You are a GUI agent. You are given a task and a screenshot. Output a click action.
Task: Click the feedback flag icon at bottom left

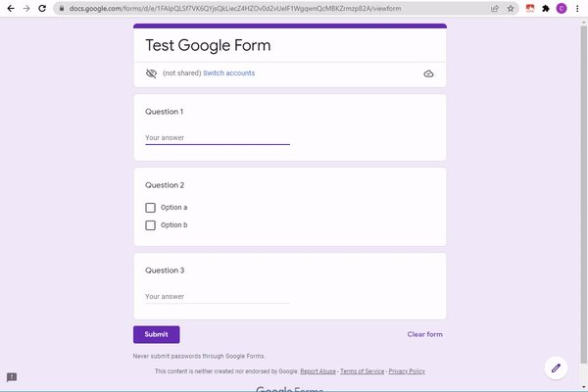[12, 377]
